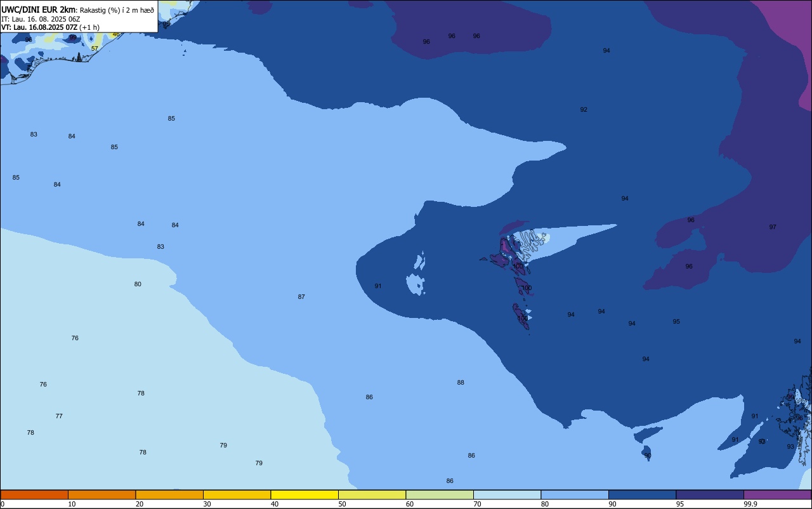Select the 'Rakastig (%) í 2 m hæð' label

pyautogui.click(x=117, y=10)
